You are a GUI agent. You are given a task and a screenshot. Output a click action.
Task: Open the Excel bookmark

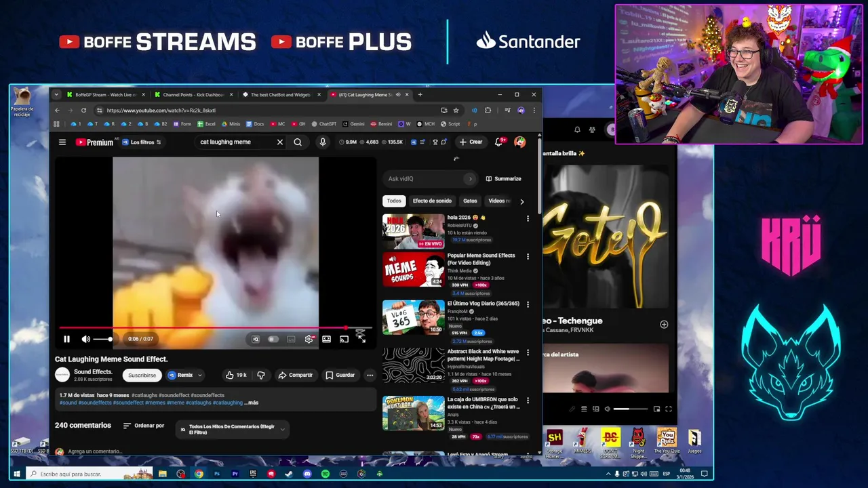[206, 124]
